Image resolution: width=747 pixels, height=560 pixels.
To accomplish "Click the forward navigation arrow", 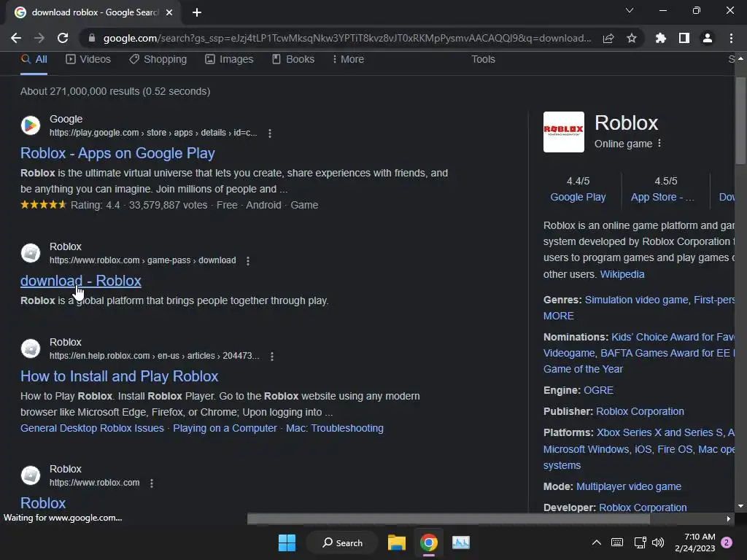I will coord(39,38).
